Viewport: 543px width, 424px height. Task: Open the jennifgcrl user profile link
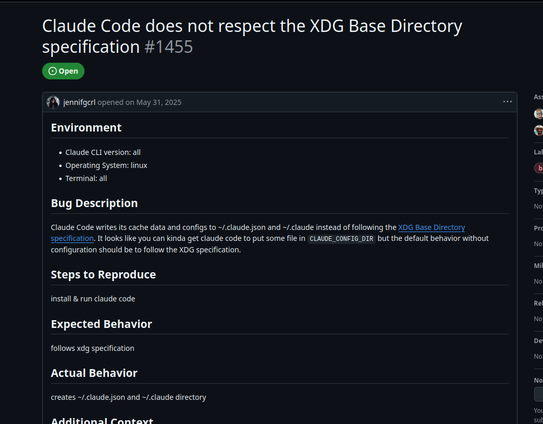pyautogui.click(x=79, y=102)
